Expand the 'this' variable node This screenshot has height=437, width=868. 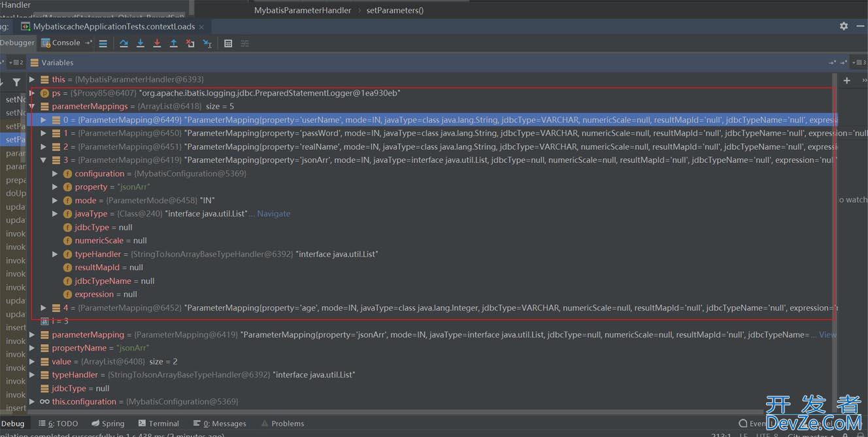[x=32, y=79]
